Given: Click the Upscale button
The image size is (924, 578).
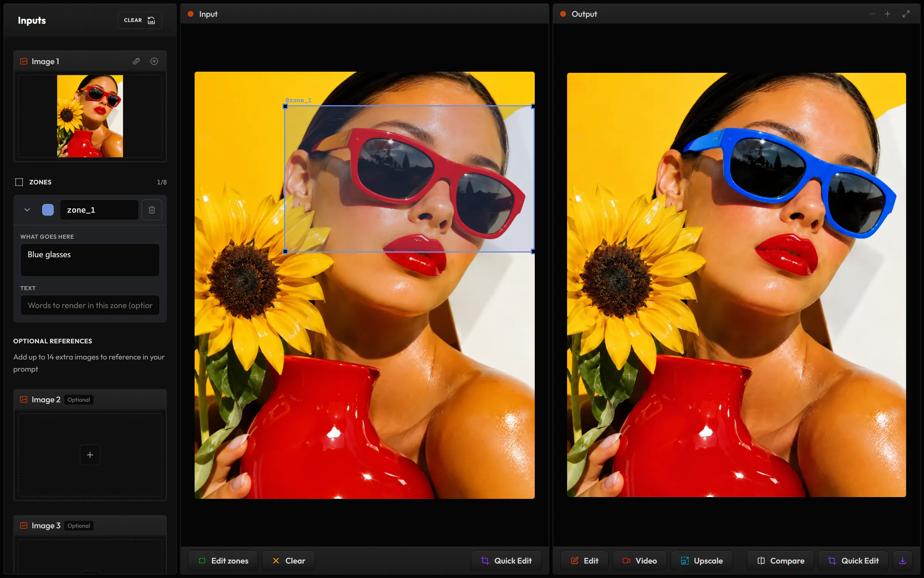Looking at the screenshot, I should click(701, 561).
